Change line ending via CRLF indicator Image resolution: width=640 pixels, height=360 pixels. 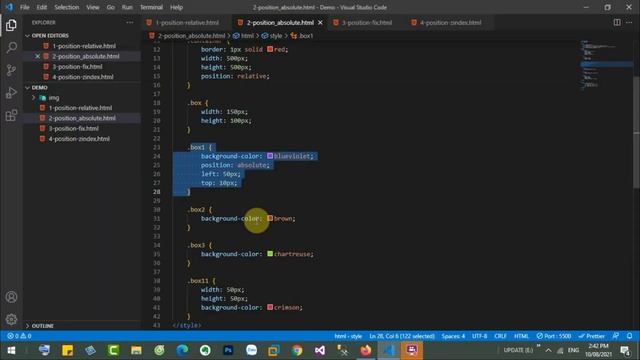click(x=500, y=336)
